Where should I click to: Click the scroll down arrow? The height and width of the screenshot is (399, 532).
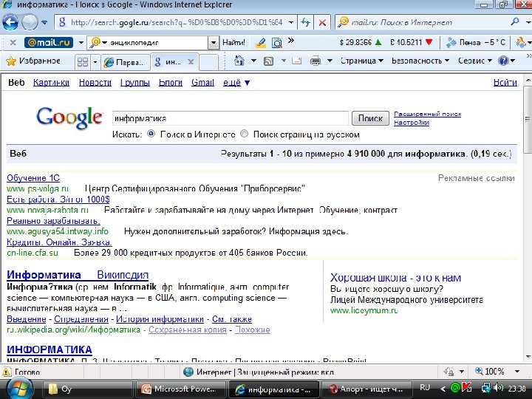point(528,356)
